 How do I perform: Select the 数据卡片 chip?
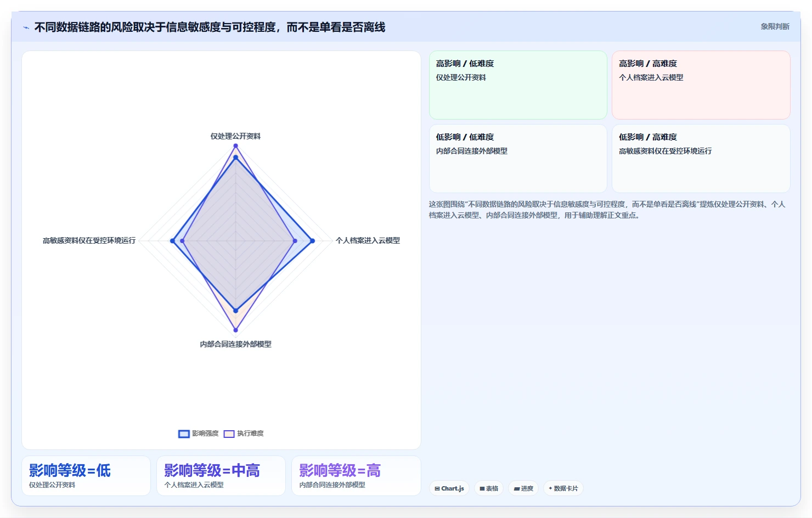point(563,488)
